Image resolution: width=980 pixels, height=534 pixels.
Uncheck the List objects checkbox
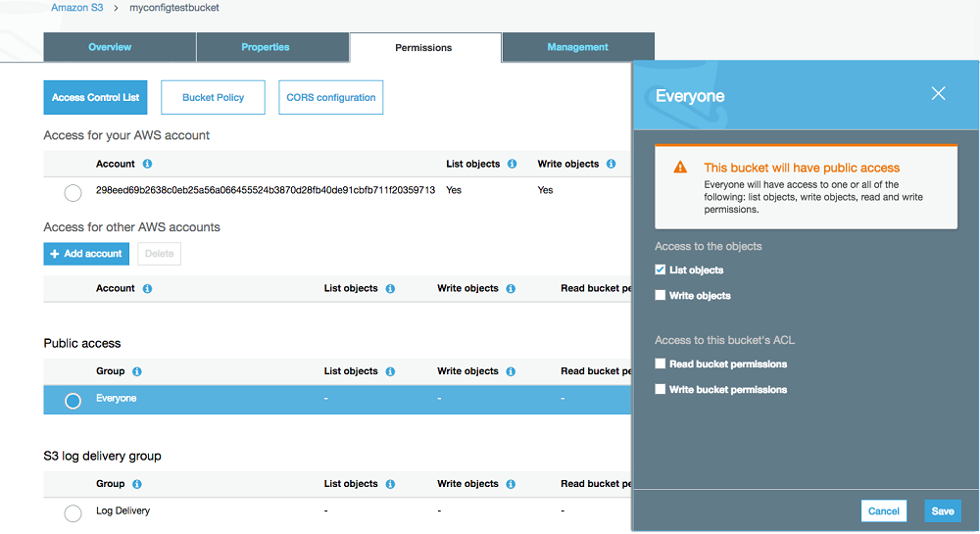(x=661, y=270)
